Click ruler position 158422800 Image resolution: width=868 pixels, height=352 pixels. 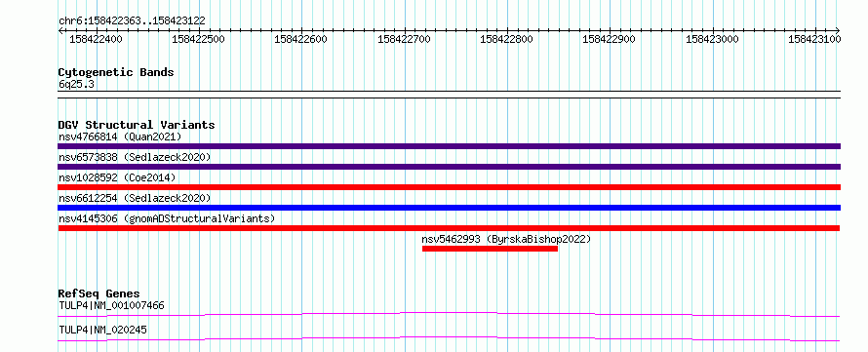506,39
